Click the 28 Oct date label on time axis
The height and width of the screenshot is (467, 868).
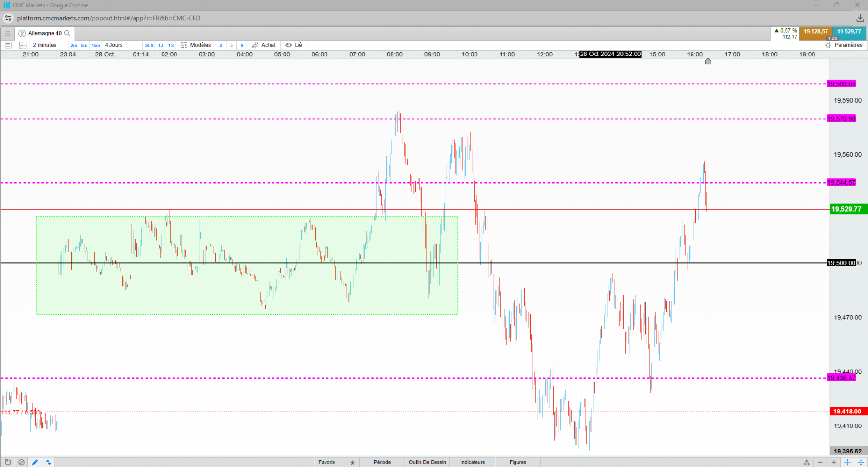[105, 55]
